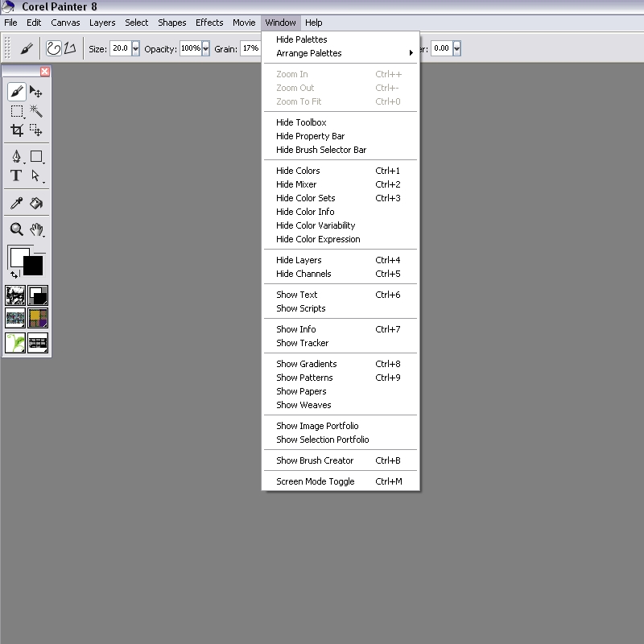The image size is (644, 644).
Task: Click the white main color swatch
Action: point(16,255)
